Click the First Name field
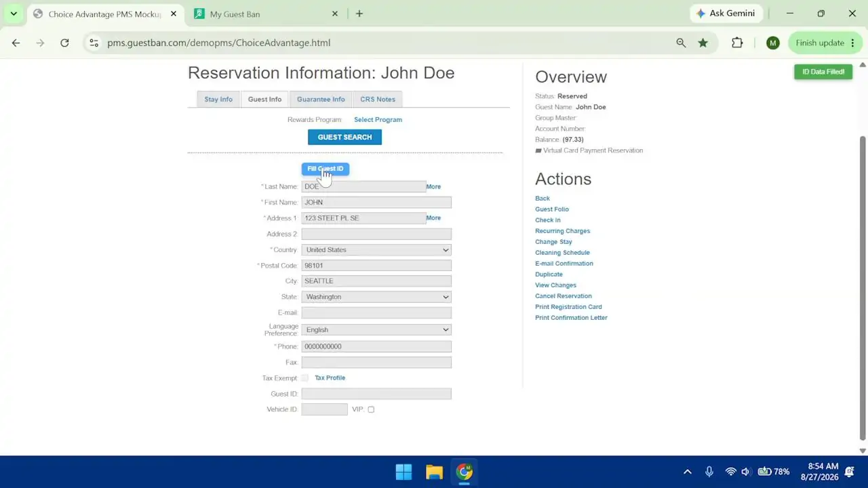868x488 pixels. (x=376, y=203)
